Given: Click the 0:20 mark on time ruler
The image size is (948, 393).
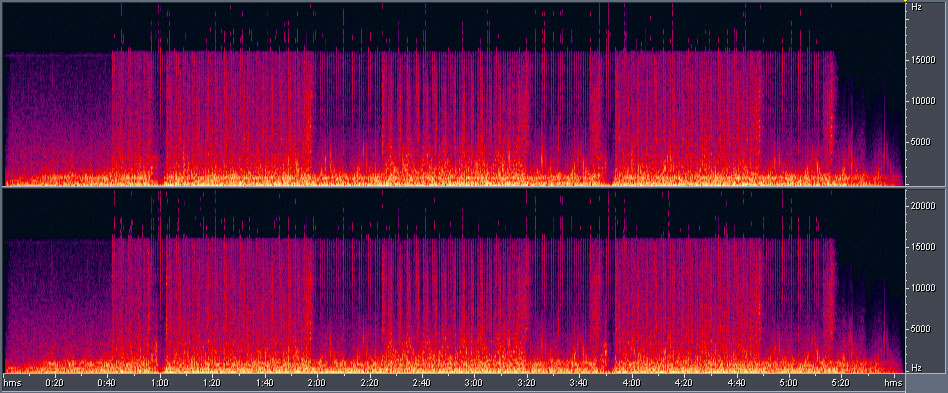Looking at the screenshot, I should (x=54, y=382).
